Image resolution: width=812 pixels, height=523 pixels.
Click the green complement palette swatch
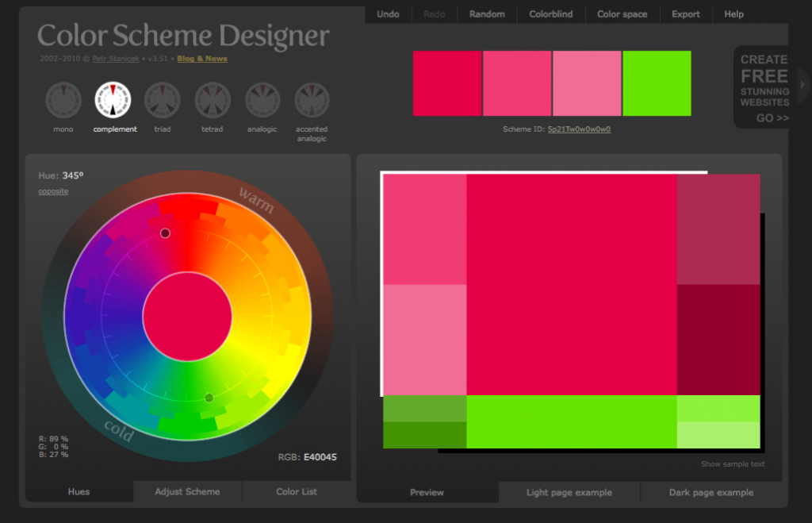pyautogui.click(x=657, y=83)
